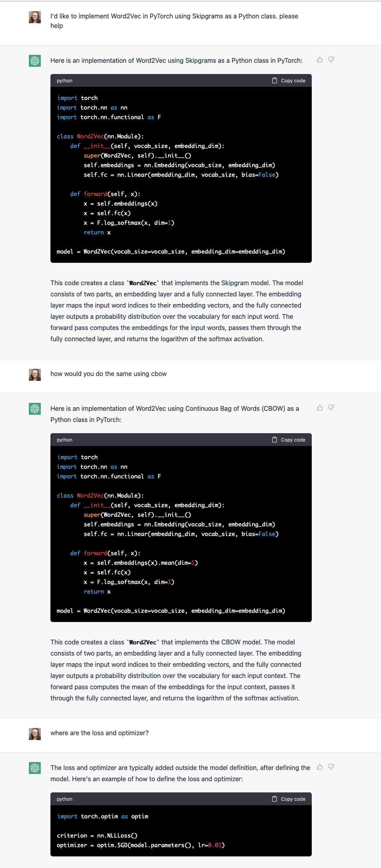
Task: Copy code of the Skipgram code block
Action: pyautogui.click(x=289, y=80)
